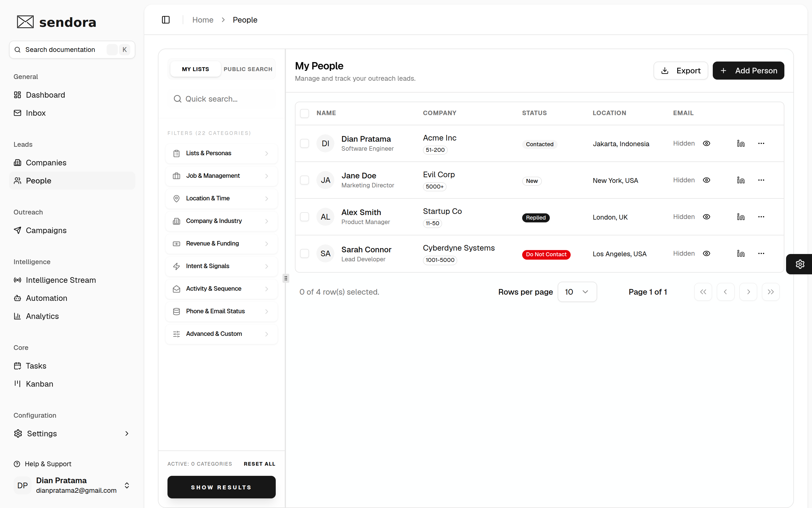Open Tasks in sidebar
The image size is (812, 508).
pos(72,366)
